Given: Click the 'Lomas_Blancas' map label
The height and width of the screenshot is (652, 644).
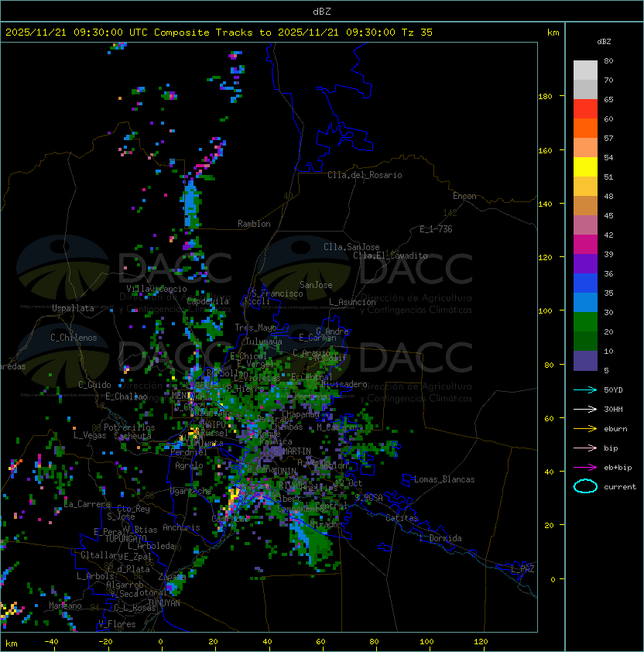Looking at the screenshot, I should tap(444, 479).
